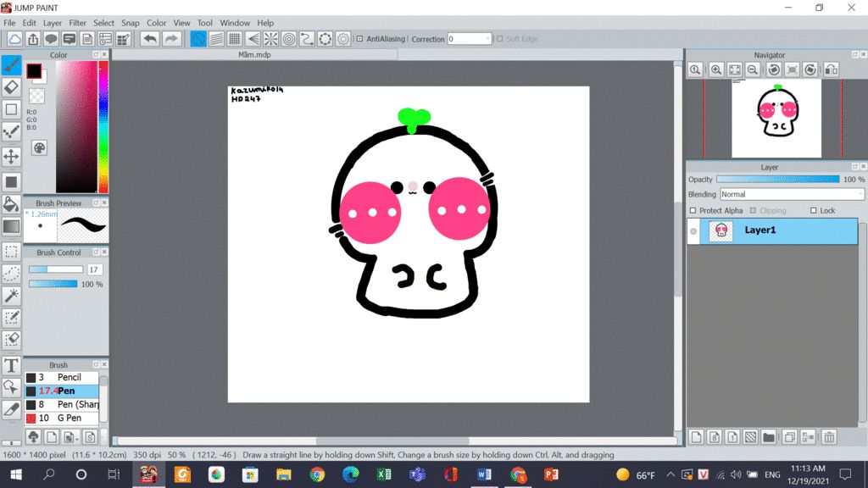Viewport: 868px width, 488px height.
Task: Open the color palette icon
Action: click(x=39, y=148)
